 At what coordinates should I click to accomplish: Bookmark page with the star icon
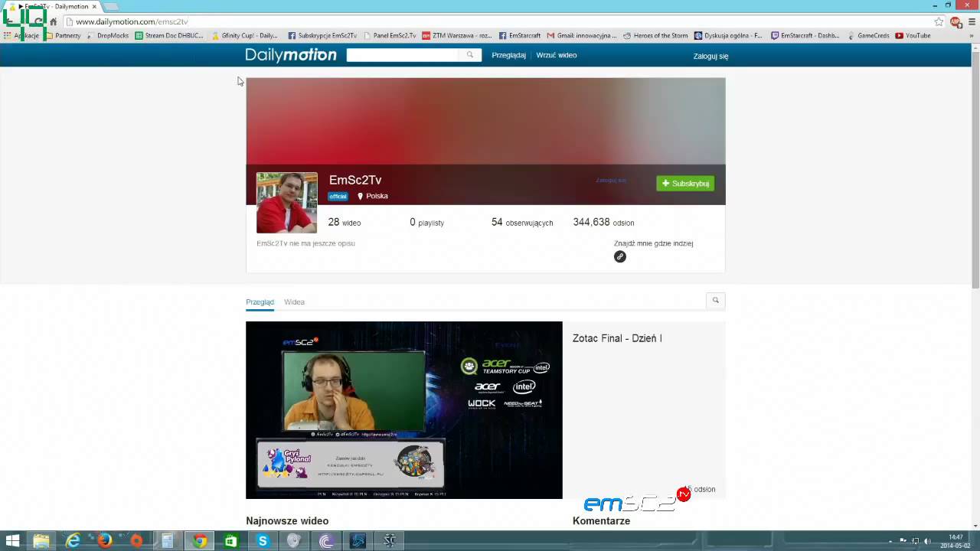click(x=939, y=21)
